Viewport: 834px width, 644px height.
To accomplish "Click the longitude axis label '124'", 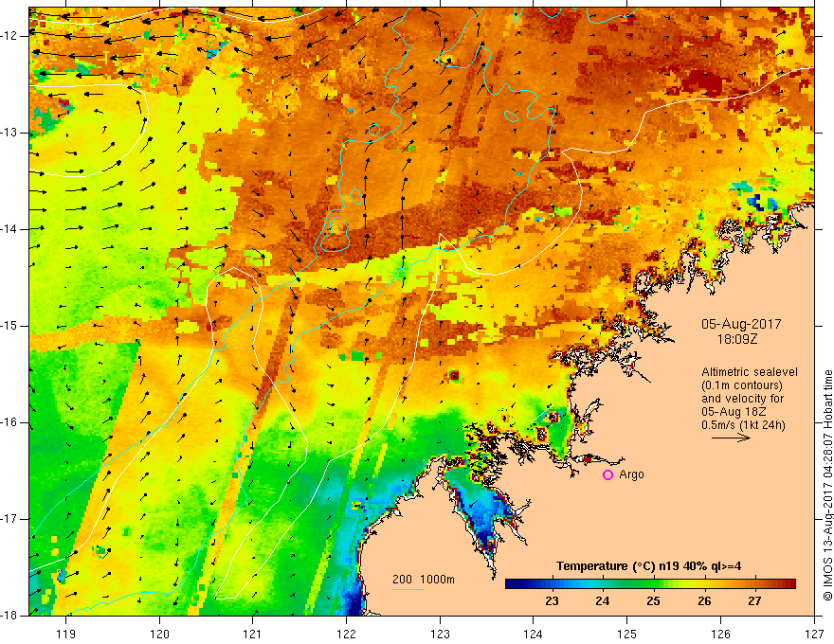I will pos(534,634).
